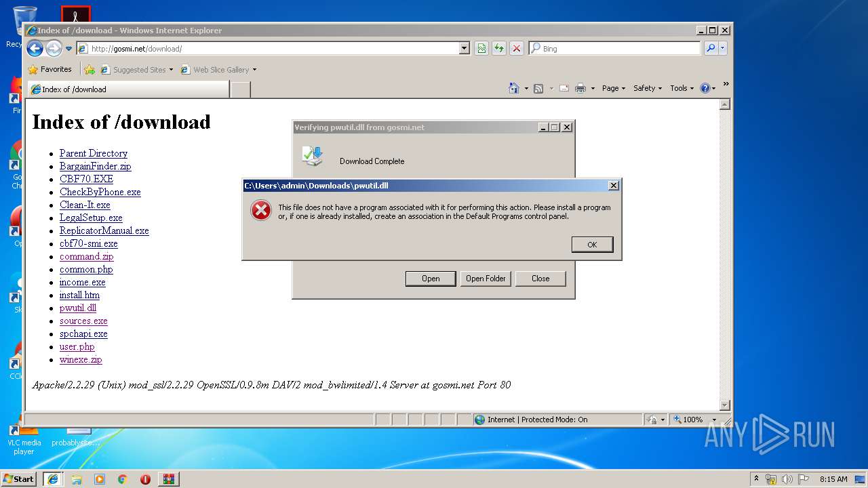The image size is (868, 488).
Task: Open Clean-It.exe link
Action: tap(85, 205)
